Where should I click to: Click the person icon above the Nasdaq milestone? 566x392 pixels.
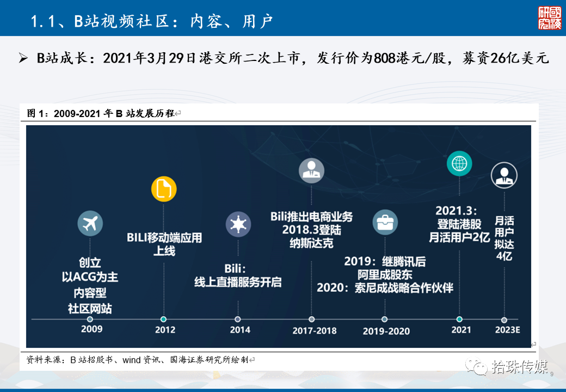point(311,170)
